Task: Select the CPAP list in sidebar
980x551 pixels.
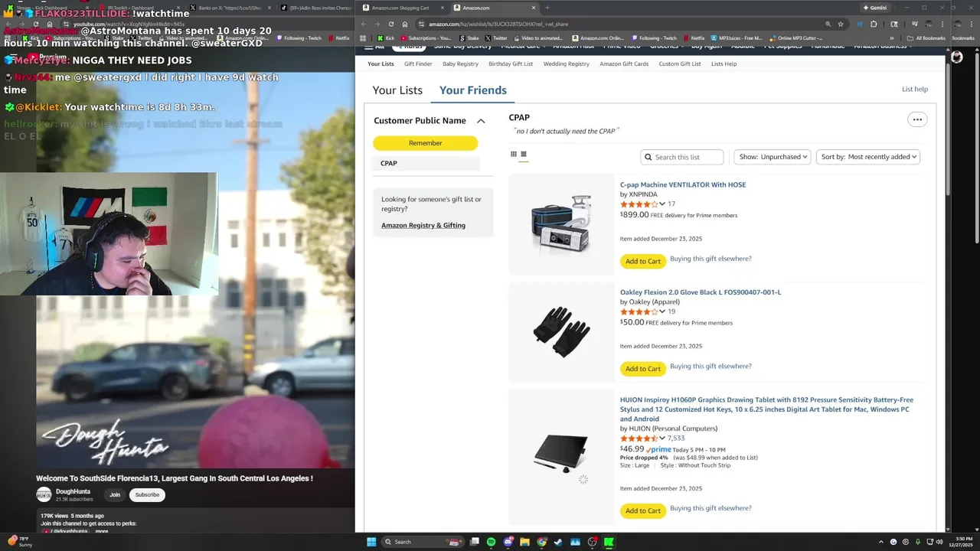Action: click(426, 163)
